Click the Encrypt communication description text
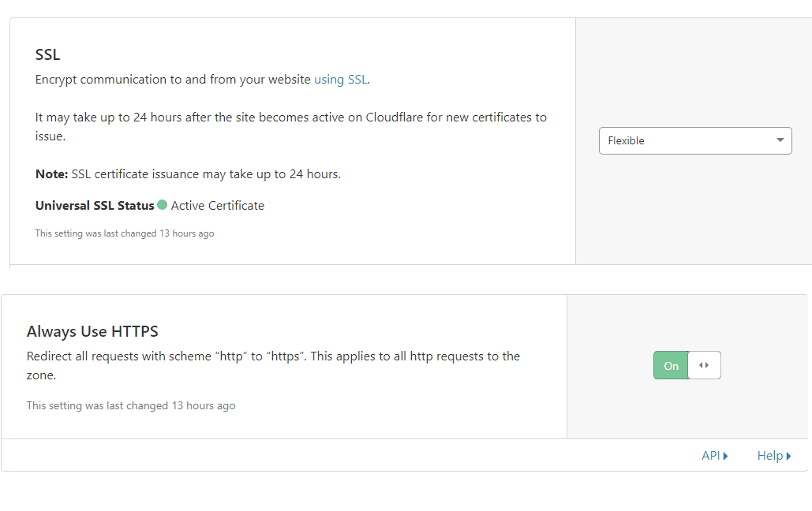Viewport: 812px width, 511px height. tap(174, 79)
